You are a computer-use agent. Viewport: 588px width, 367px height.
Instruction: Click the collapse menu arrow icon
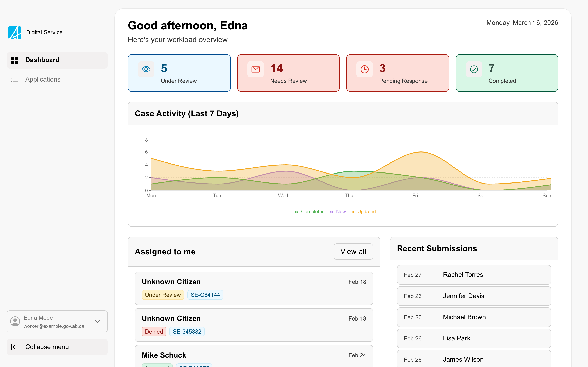point(14,347)
